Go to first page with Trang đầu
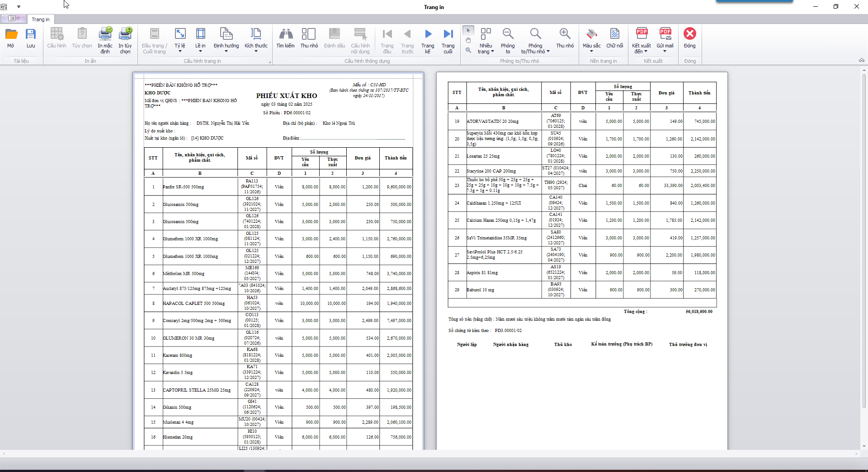 click(387, 40)
